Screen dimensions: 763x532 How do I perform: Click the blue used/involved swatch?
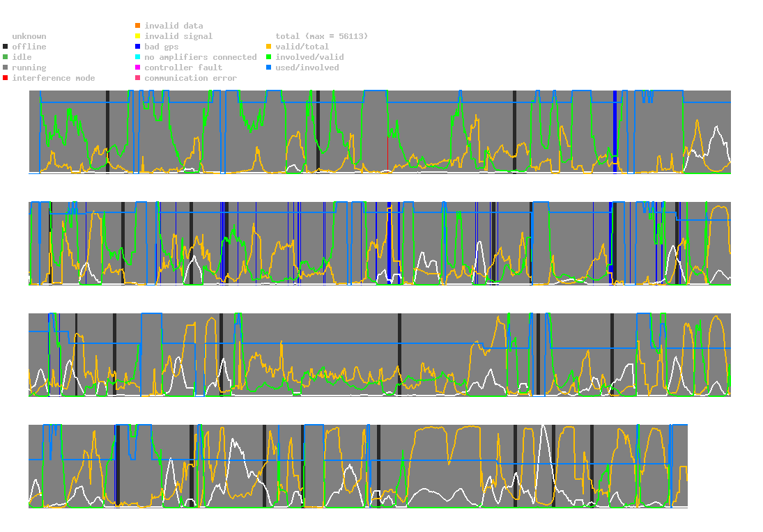tap(268, 68)
